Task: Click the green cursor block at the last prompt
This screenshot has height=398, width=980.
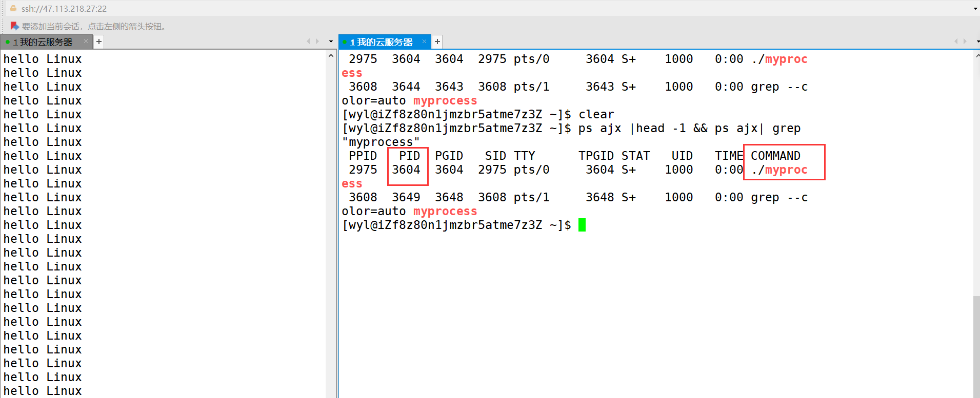Action: click(x=582, y=225)
